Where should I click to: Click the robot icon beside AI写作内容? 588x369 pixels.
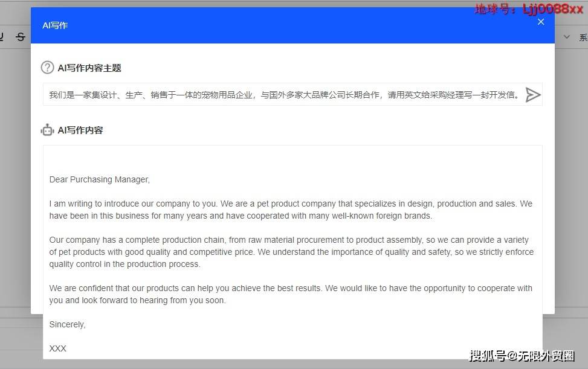point(47,130)
